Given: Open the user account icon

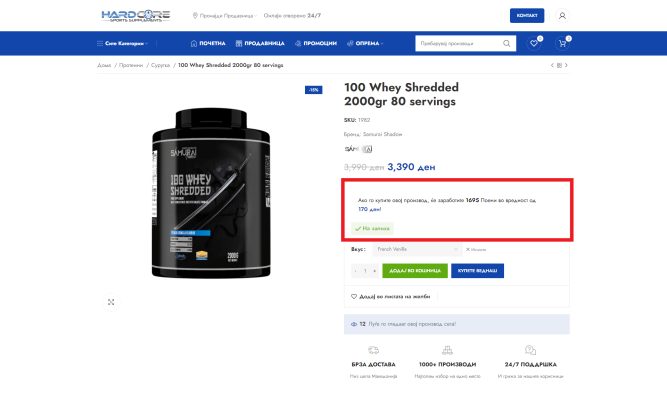Looking at the screenshot, I should tap(562, 16).
